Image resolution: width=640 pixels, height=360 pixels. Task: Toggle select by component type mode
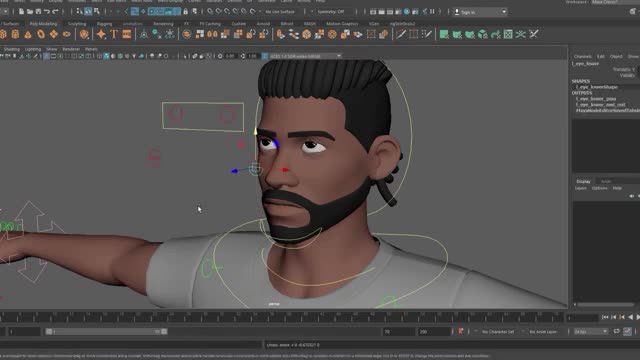(96, 12)
